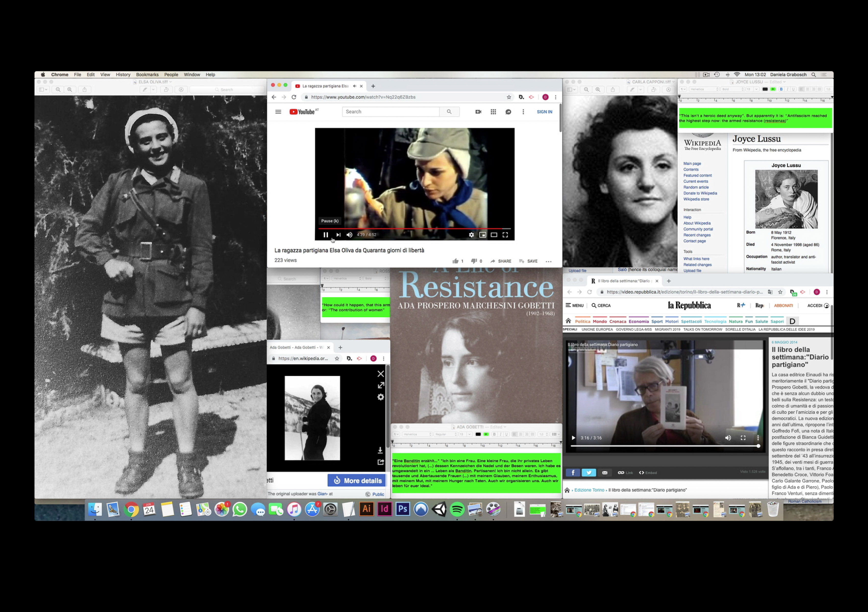Like the Elsa Oliva video
The width and height of the screenshot is (868, 612).
pos(455,261)
